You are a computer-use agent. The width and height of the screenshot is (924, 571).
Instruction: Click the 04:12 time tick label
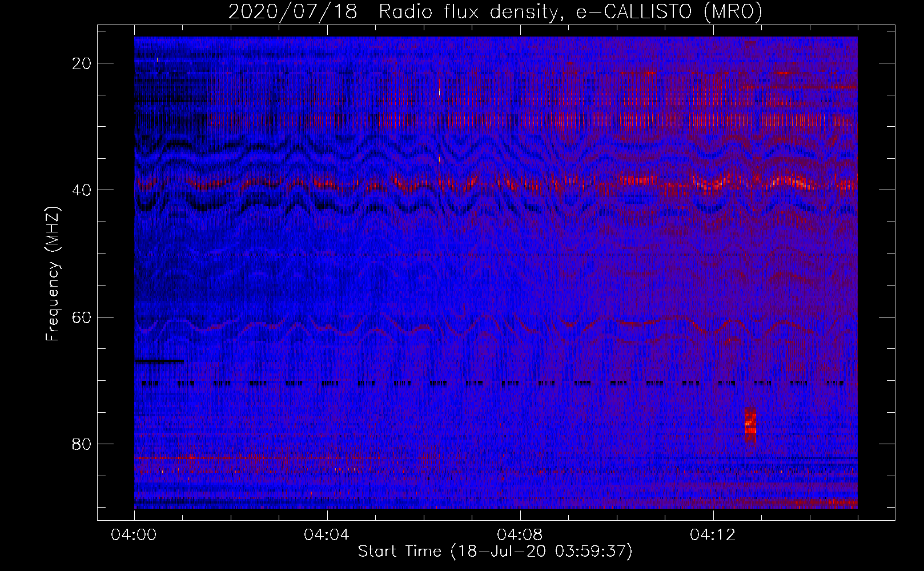[x=713, y=535]
